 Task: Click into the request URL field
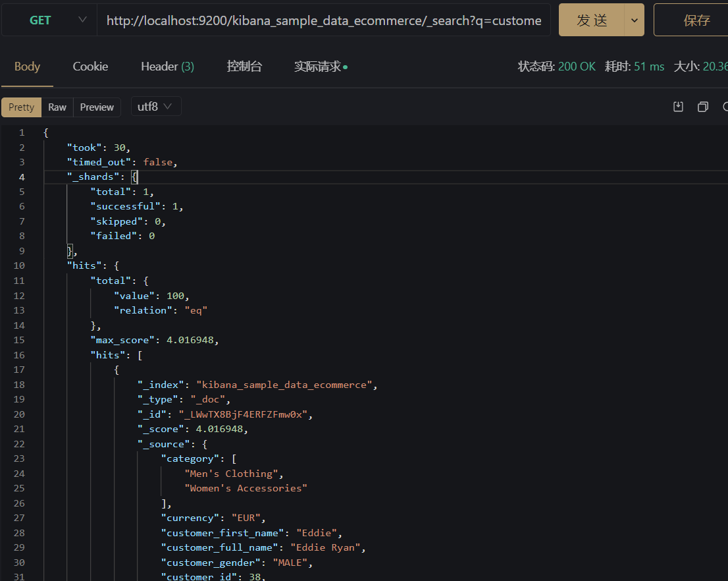(324, 20)
